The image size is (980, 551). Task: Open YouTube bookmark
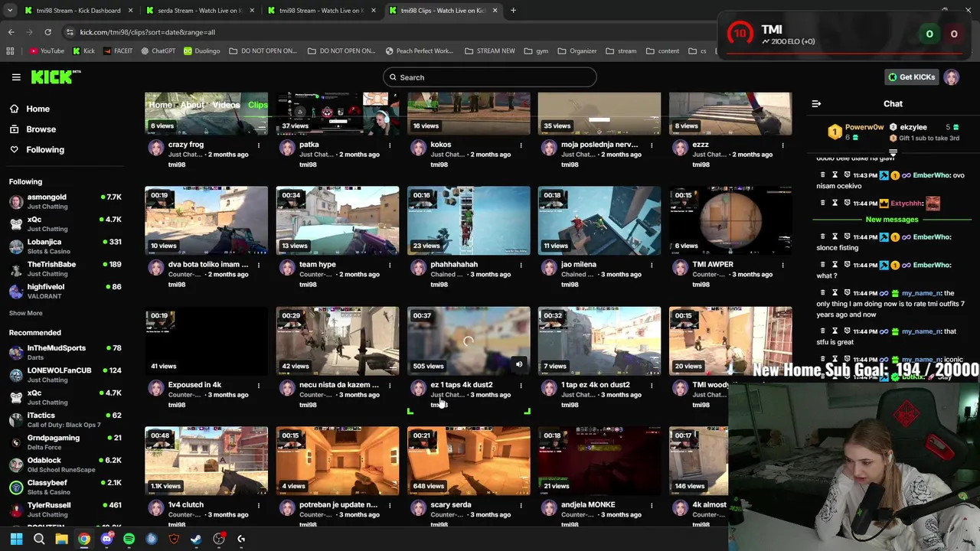click(47, 51)
